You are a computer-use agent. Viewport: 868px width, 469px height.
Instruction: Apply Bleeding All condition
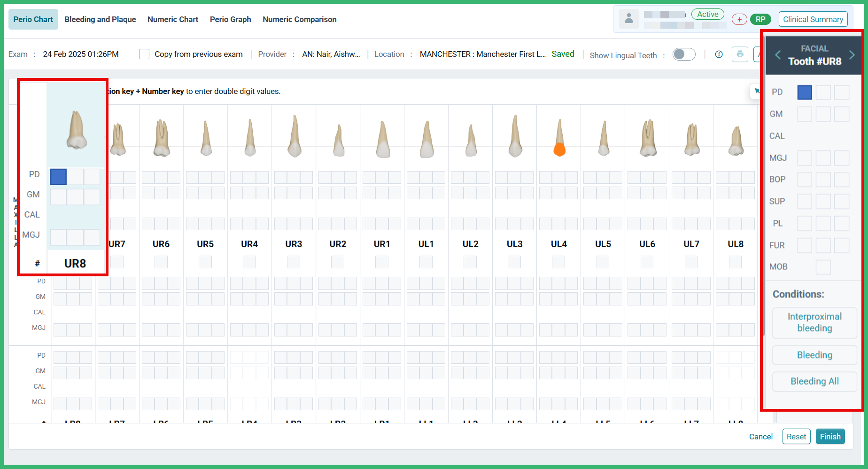pyautogui.click(x=814, y=381)
